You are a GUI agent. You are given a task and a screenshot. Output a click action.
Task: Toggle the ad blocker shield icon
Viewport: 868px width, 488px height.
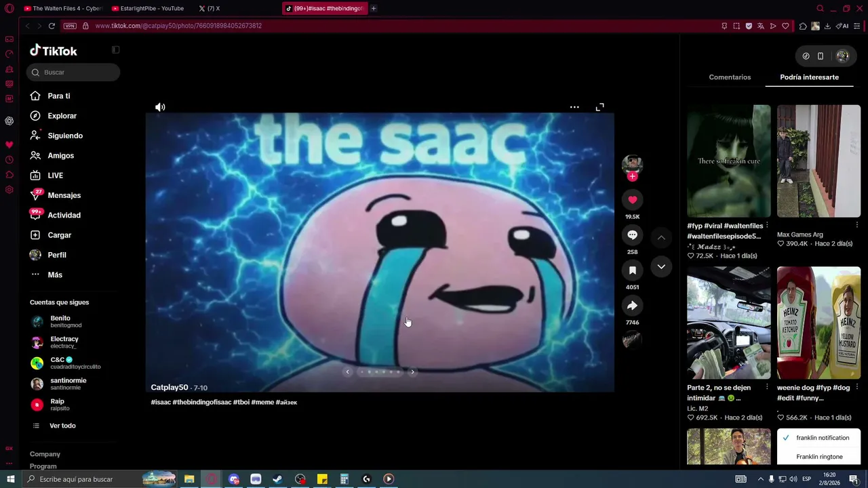pos(749,26)
